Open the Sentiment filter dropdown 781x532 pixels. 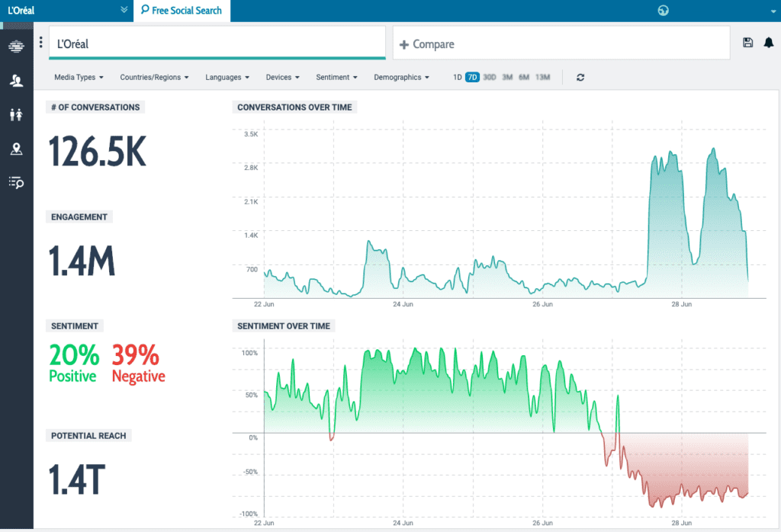pos(336,77)
